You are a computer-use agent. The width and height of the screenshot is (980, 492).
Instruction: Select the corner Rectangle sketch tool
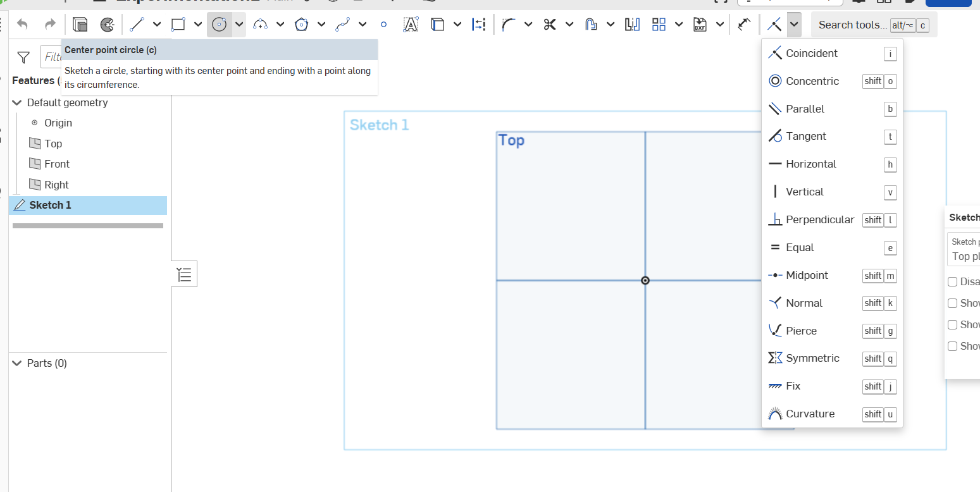[x=178, y=25]
